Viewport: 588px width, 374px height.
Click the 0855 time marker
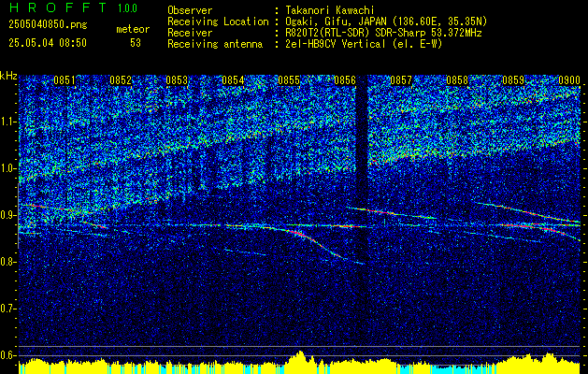[x=289, y=80]
